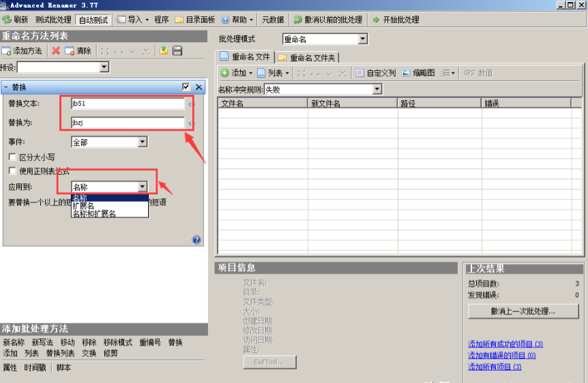Click the 时间戳 batch method
Screen dimensions: 588x383
tap(35, 367)
